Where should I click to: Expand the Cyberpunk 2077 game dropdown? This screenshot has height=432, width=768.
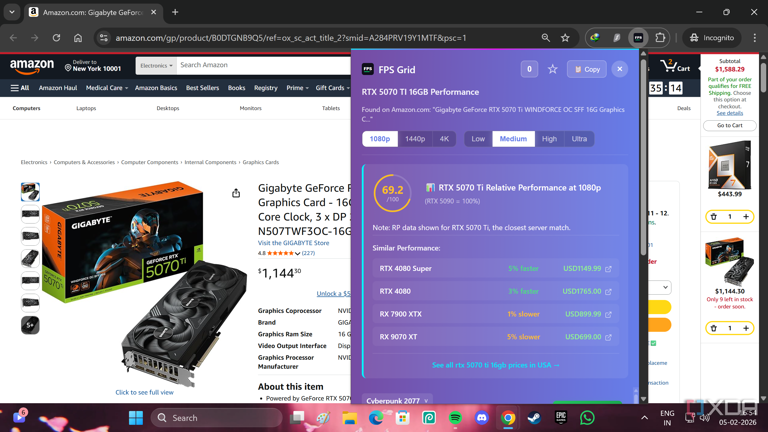[x=397, y=400]
